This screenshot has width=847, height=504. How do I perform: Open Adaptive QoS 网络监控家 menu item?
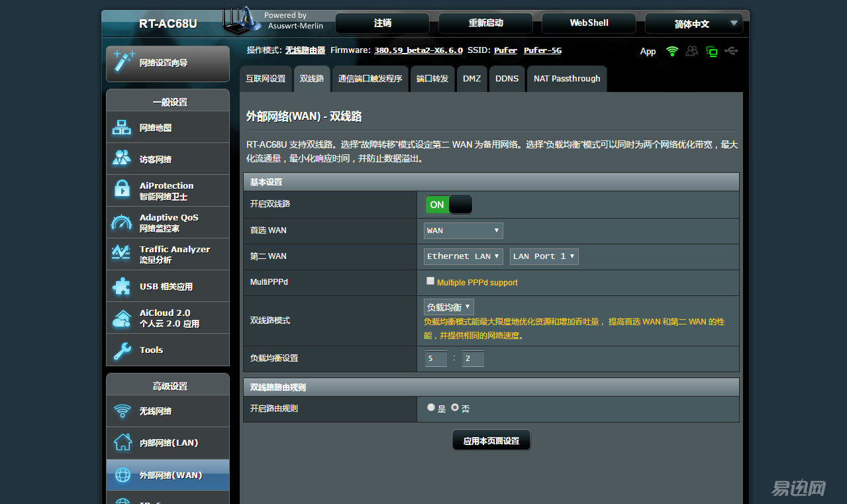pyautogui.click(x=168, y=223)
